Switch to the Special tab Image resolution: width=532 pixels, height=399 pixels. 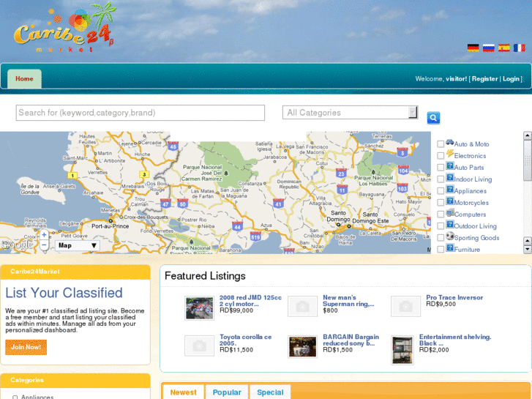tap(270, 392)
